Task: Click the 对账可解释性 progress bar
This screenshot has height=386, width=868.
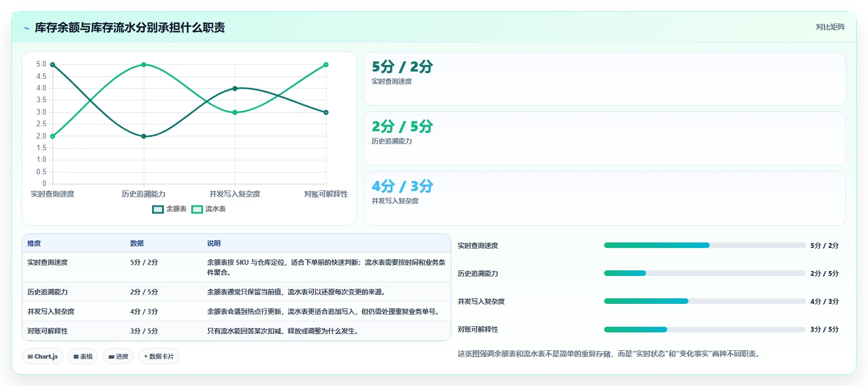Action: [705, 329]
